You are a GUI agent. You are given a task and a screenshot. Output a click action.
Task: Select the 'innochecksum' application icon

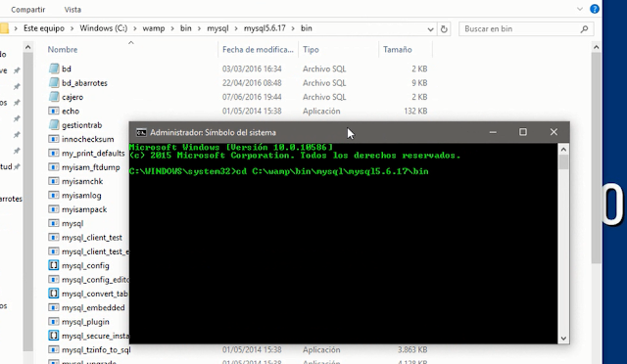[x=54, y=139]
